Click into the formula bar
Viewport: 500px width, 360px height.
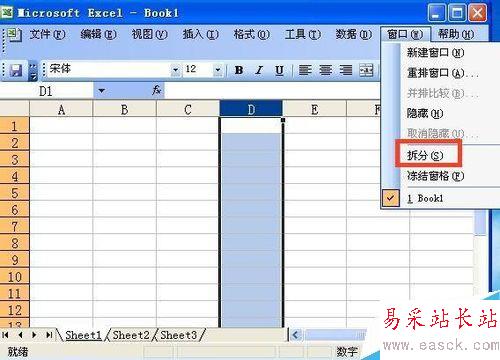click(272, 91)
